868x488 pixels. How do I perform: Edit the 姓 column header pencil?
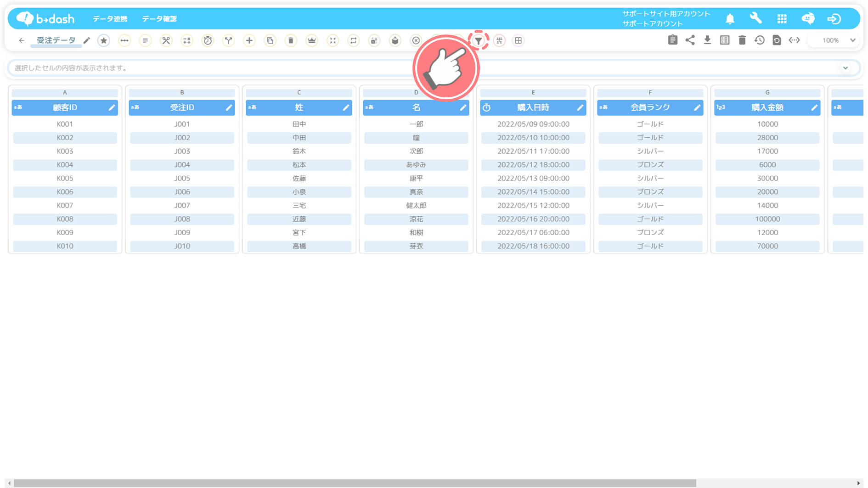click(x=346, y=107)
